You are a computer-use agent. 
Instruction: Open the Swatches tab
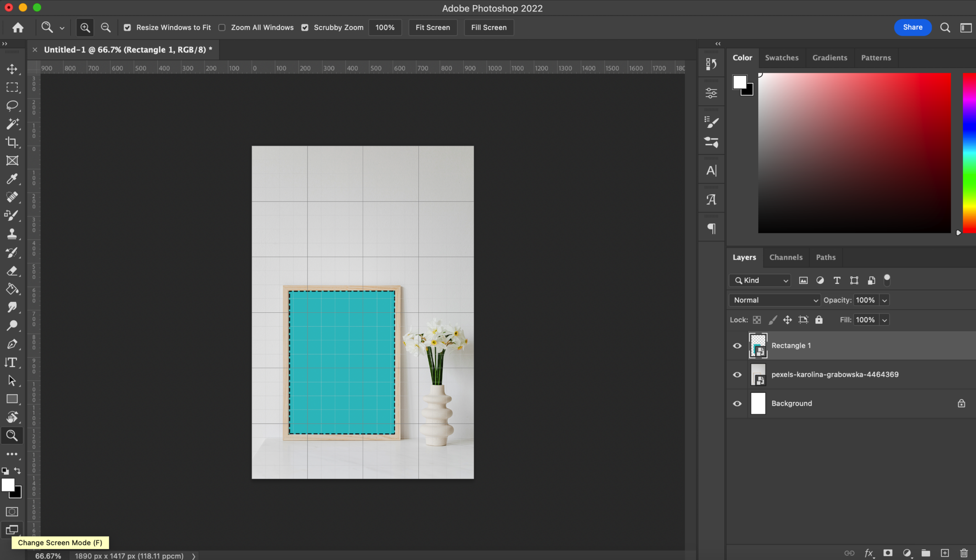pyautogui.click(x=781, y=58)
